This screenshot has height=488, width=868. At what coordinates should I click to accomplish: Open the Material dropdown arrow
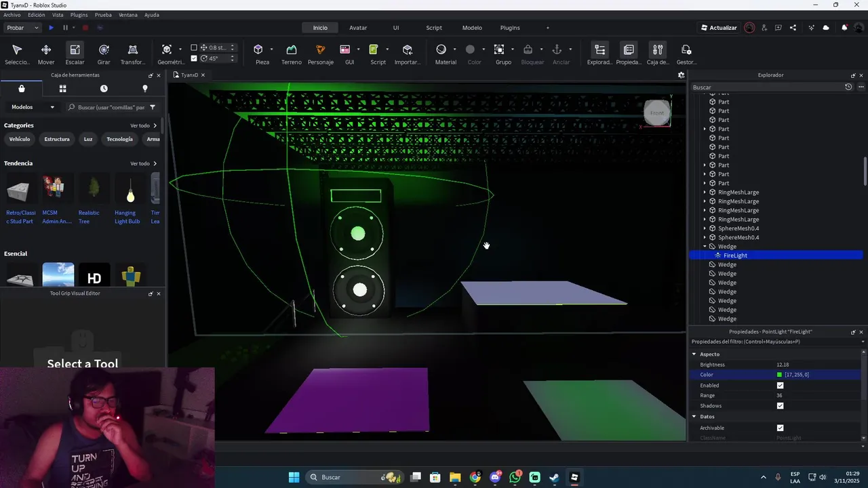point(455,49)
